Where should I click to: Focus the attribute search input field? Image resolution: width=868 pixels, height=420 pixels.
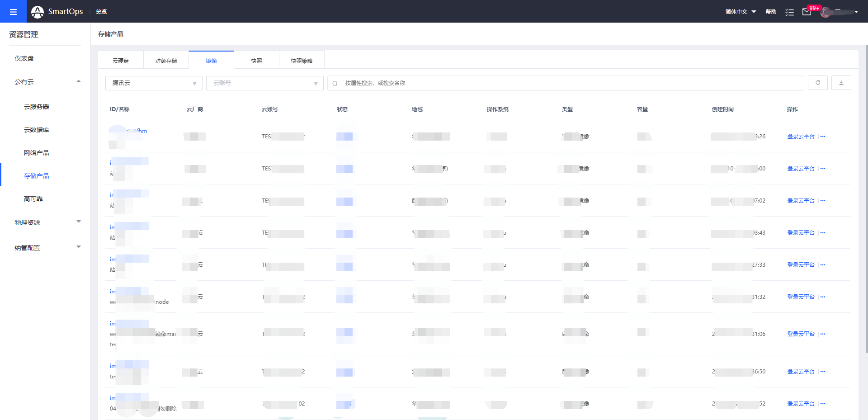566,83
